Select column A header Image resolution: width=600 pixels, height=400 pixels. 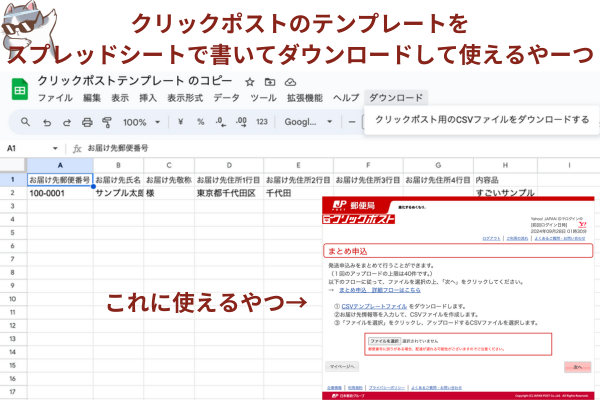pos(60,165)
